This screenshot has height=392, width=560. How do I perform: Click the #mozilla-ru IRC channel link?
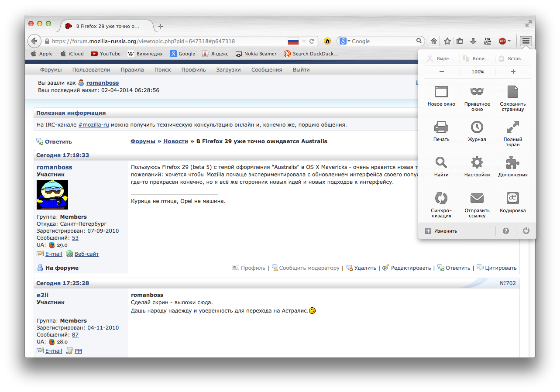(94, 125)
